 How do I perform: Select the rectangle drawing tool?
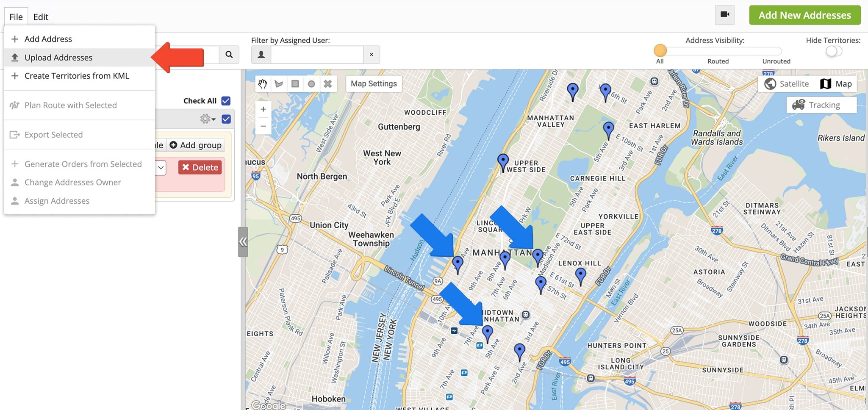(295, 84)
